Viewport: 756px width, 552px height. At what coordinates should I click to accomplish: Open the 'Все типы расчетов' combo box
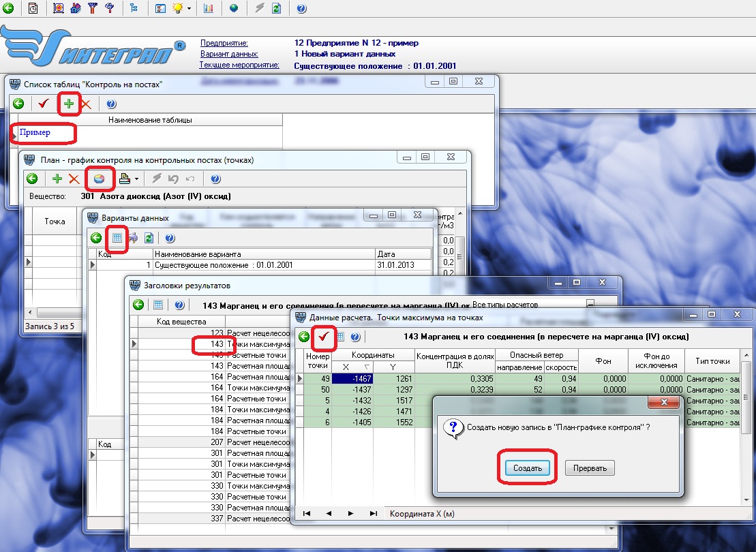click(590, 304)
